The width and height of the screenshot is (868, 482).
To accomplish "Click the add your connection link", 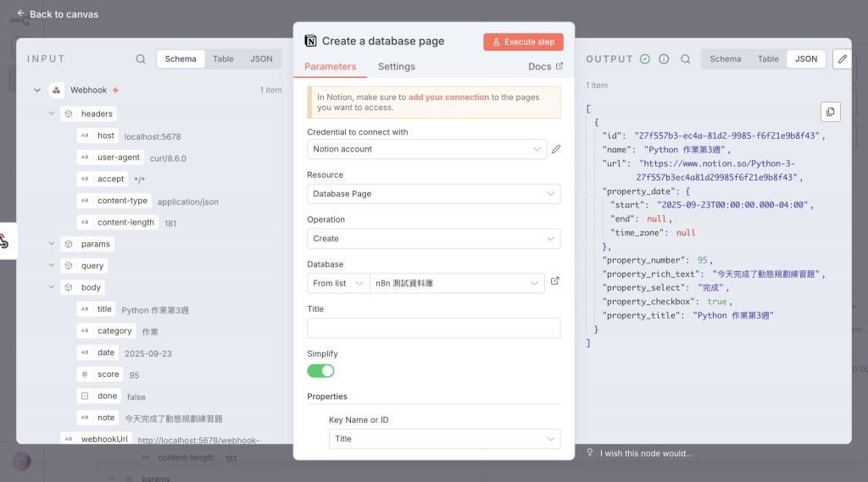I will pyautogui.click(x=448, y=97).
